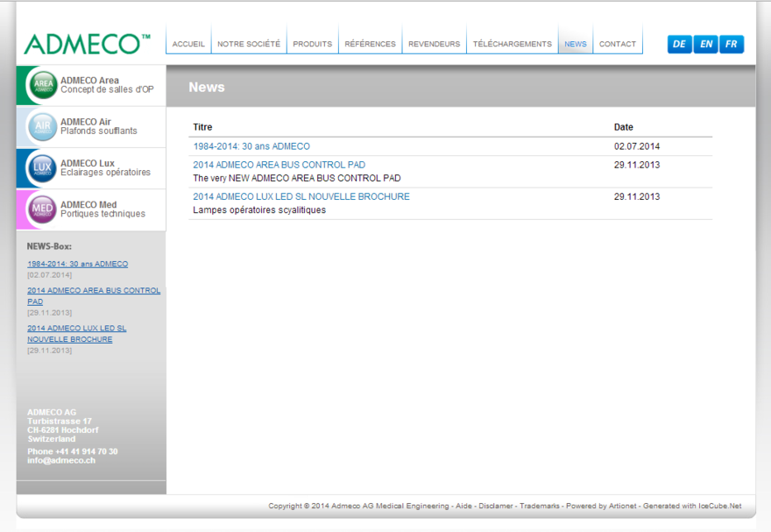Open the Trademarks footer link

pos(540,506)
